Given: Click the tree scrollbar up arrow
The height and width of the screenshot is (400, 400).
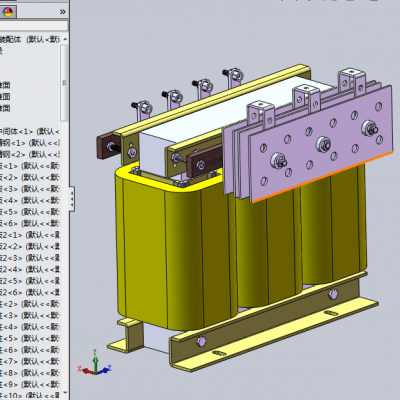Looking at the screenshot, I should [x=65, y=39].
